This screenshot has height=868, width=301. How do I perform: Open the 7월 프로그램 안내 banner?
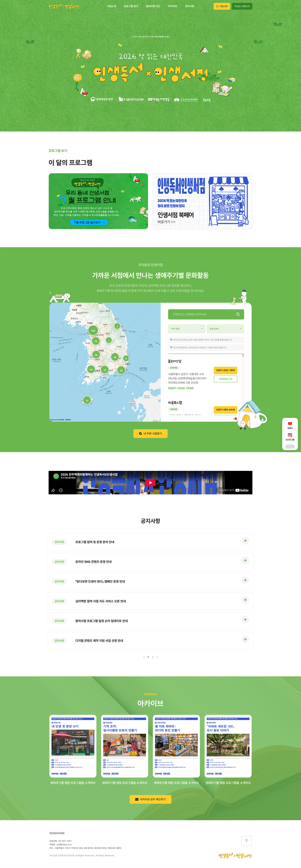(x=98, y=201)
